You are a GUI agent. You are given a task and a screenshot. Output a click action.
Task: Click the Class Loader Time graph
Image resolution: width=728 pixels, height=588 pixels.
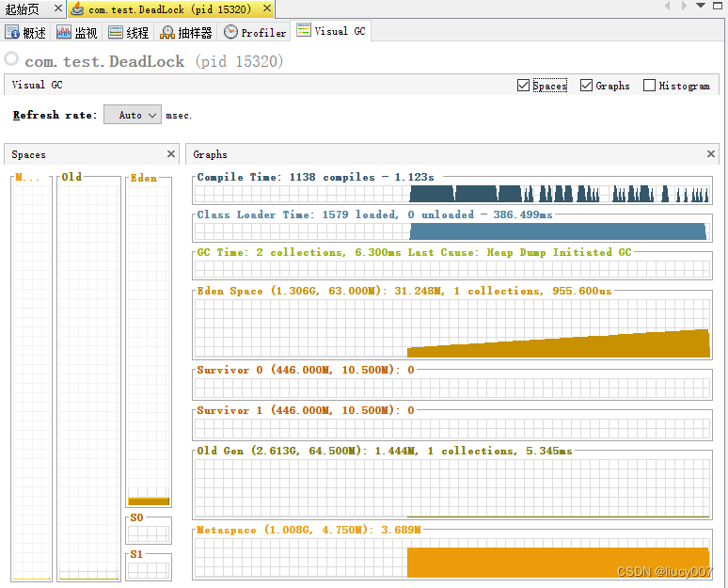pyautogui.click(x=452, y=231)
